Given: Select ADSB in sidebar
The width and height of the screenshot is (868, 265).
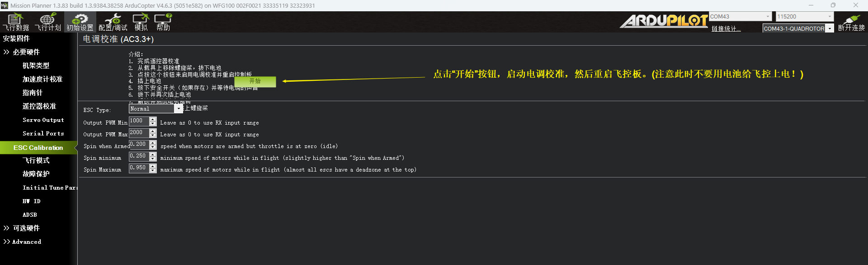Looking at the screenshot, I should pos(30,215).
